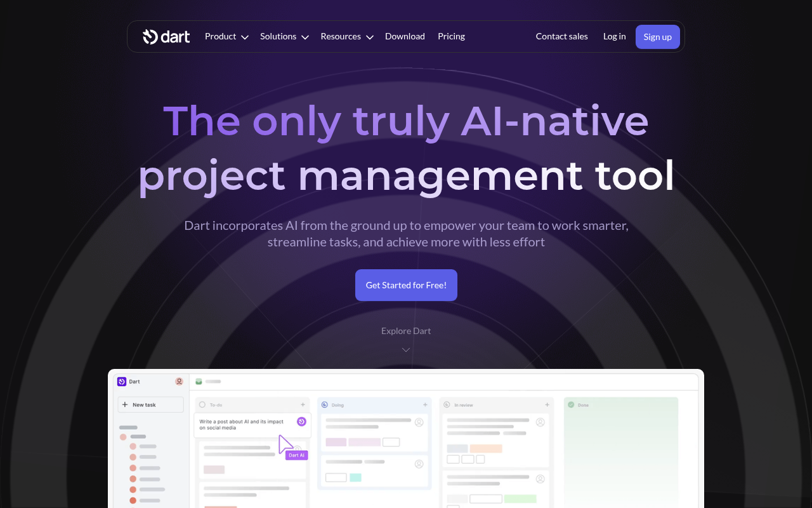Open the Download page
This screenshot has width=812, height=508.
click(405, 36)
